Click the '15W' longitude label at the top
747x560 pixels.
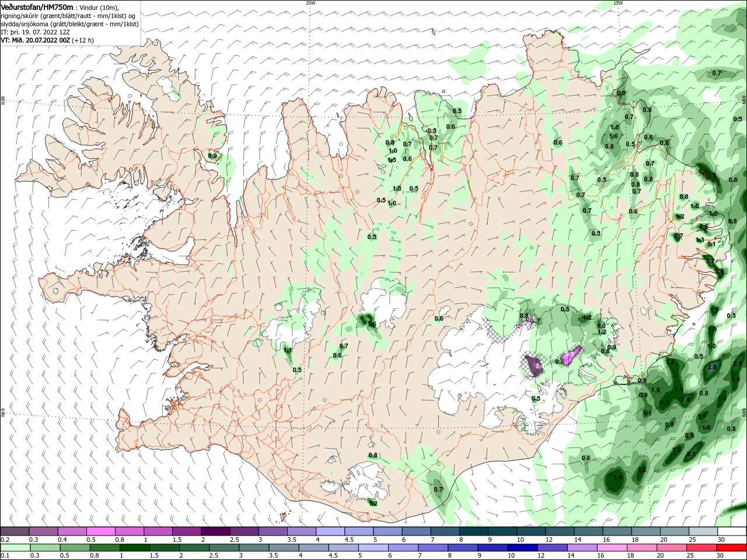618,2
